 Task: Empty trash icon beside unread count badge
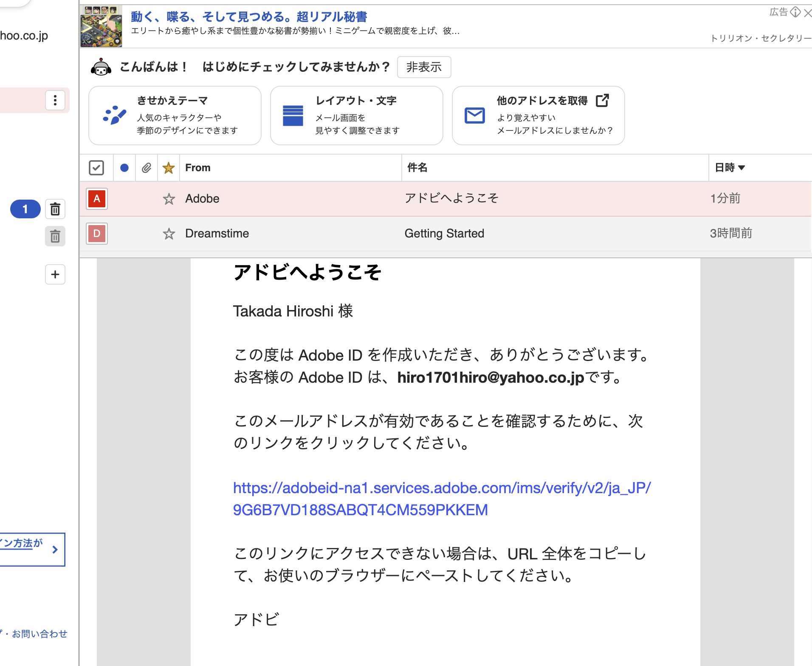click(x=55, y=209)
